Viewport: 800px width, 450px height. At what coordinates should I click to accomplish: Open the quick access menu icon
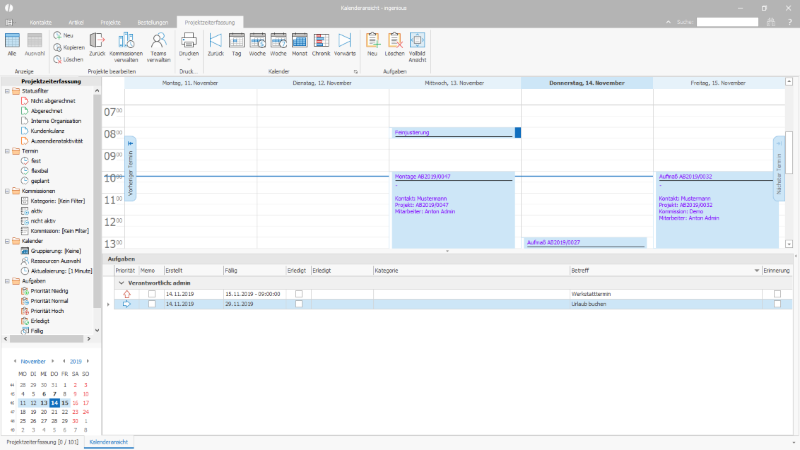point(9,22)
